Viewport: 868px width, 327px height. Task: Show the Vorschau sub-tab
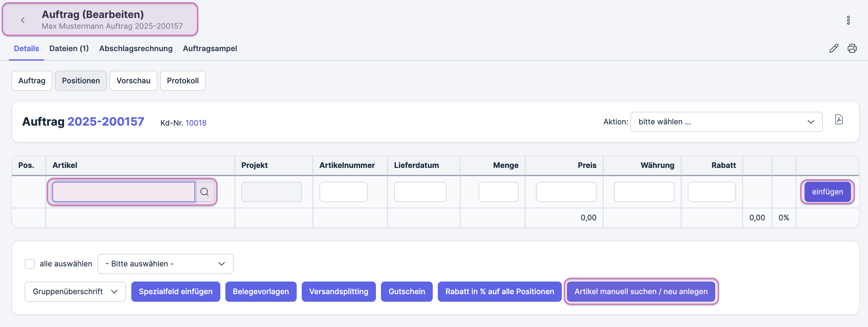click(133, 81)
